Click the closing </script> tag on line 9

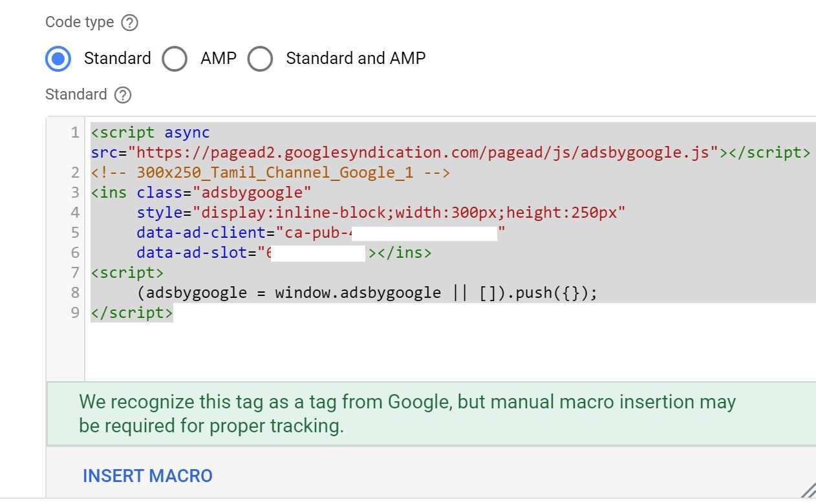click(132, 313)
